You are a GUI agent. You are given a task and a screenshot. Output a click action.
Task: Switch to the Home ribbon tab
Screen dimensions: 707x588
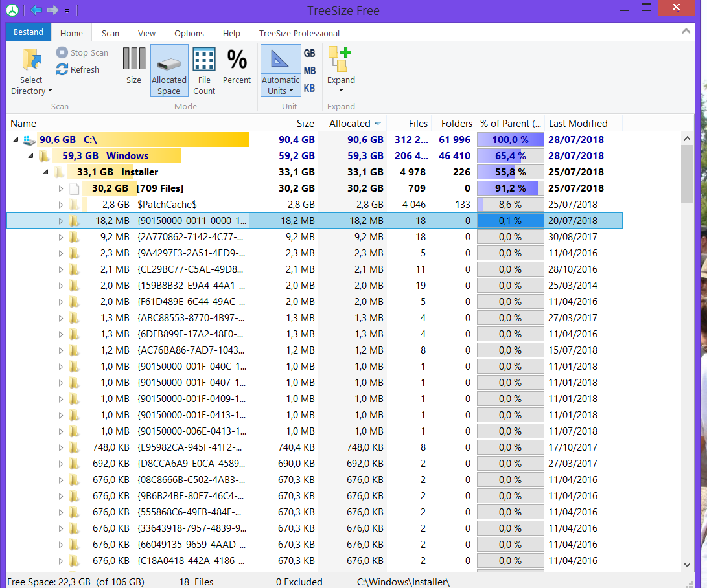pyautogui.click(x=71, y=33)
